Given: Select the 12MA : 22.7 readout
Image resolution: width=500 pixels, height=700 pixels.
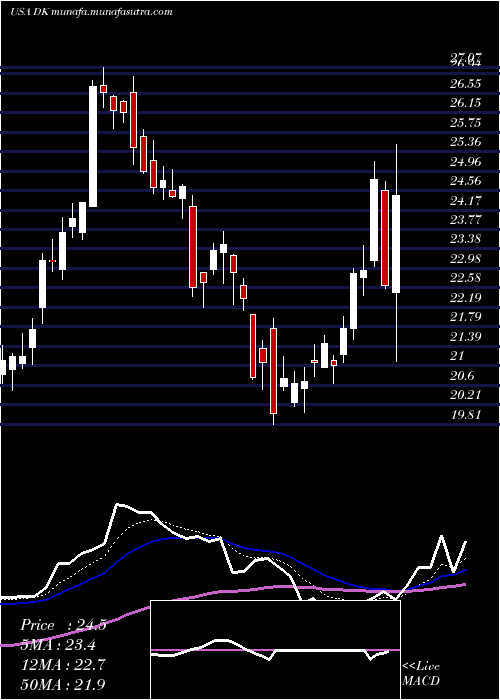Looking at the screenshot, I should tap(62, 665).
